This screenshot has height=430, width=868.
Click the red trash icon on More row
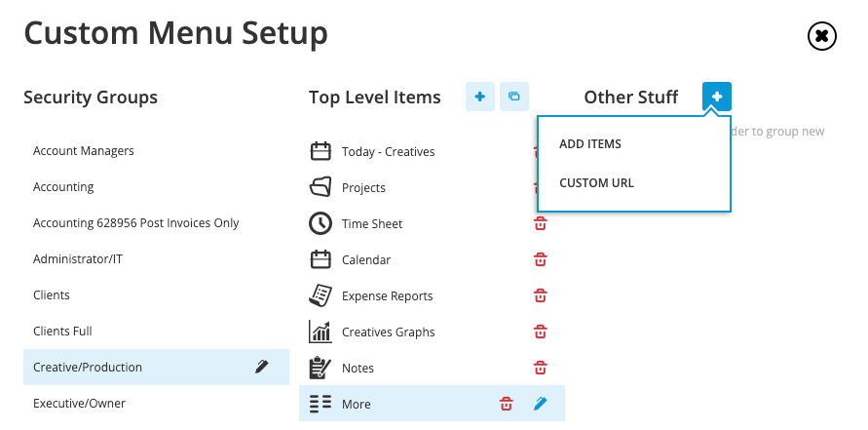506,404
